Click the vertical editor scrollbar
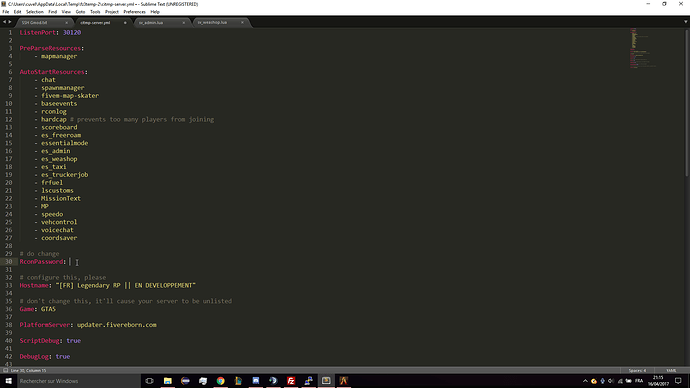The width and height of the screenshot is (690, 388). [x=687, y=102]
